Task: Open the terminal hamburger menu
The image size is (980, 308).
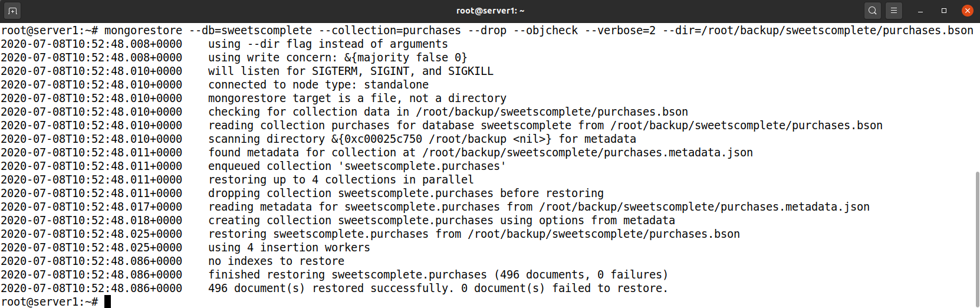Action: 894,11
